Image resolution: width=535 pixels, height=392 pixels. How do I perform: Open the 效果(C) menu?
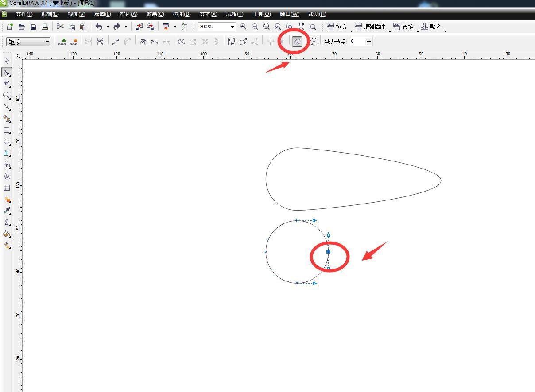(x=155, y=14)
